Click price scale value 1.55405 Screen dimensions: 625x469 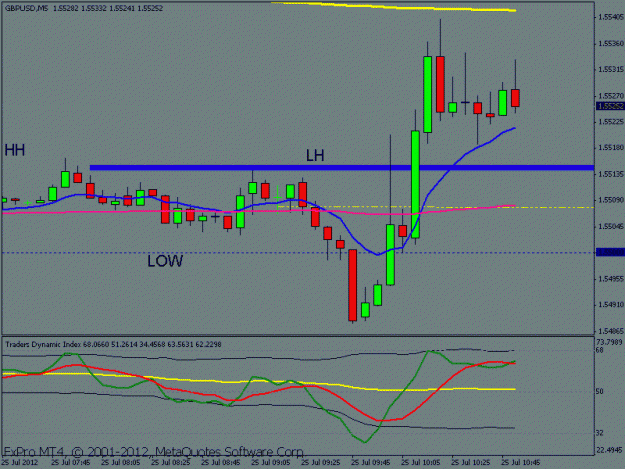(610, 17)
